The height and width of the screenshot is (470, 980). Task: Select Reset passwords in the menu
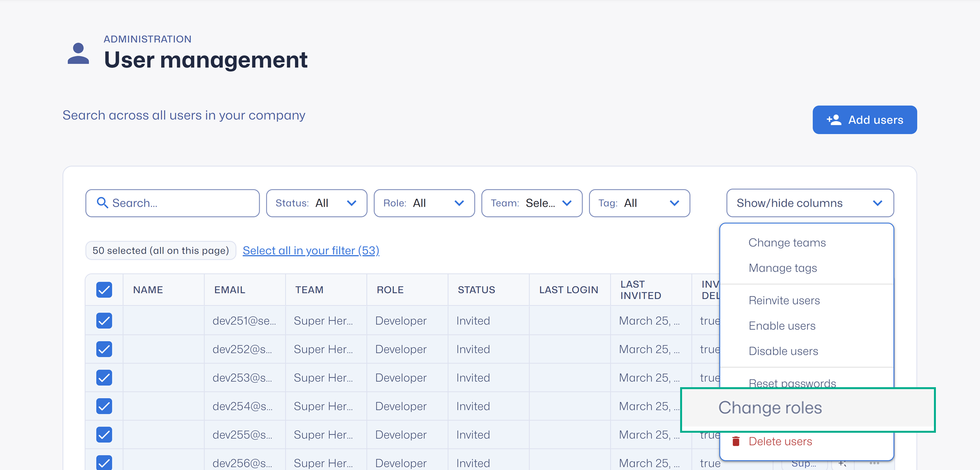coord(792,383)
